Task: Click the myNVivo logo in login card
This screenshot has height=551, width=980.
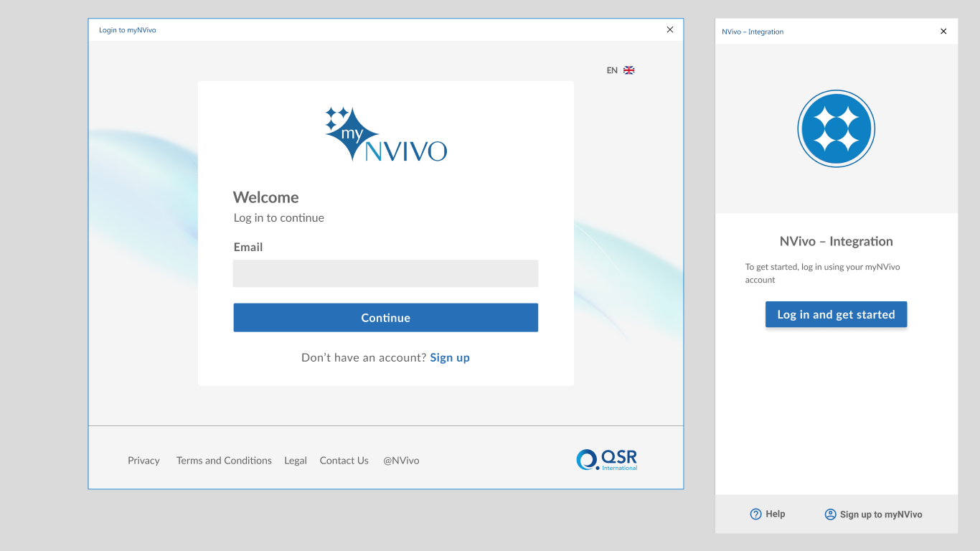Action: pos(386,134)
